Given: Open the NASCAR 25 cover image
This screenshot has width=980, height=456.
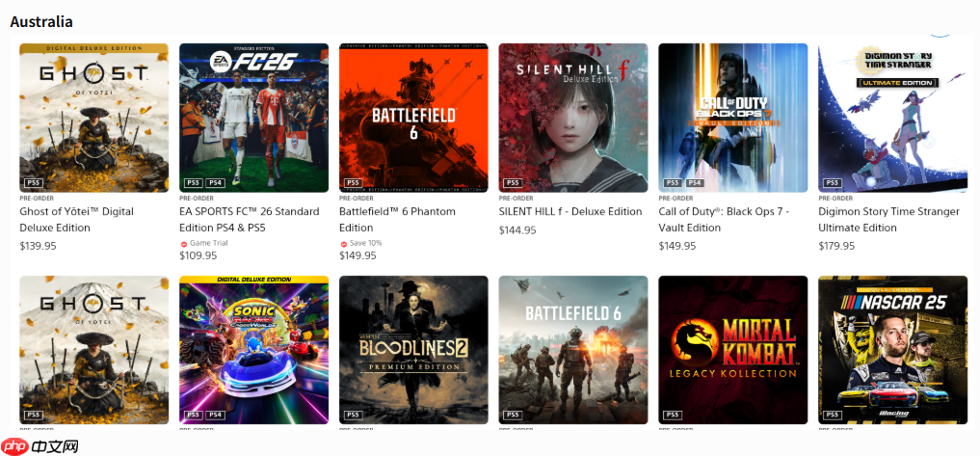Looking at the screenshot, I should pyautogui.click(x=893, y=350).
